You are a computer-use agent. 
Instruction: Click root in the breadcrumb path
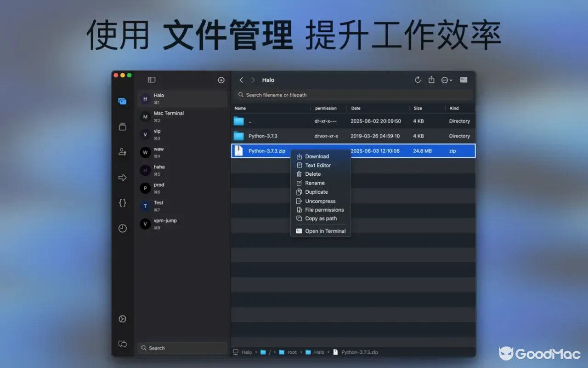[292, 352]
